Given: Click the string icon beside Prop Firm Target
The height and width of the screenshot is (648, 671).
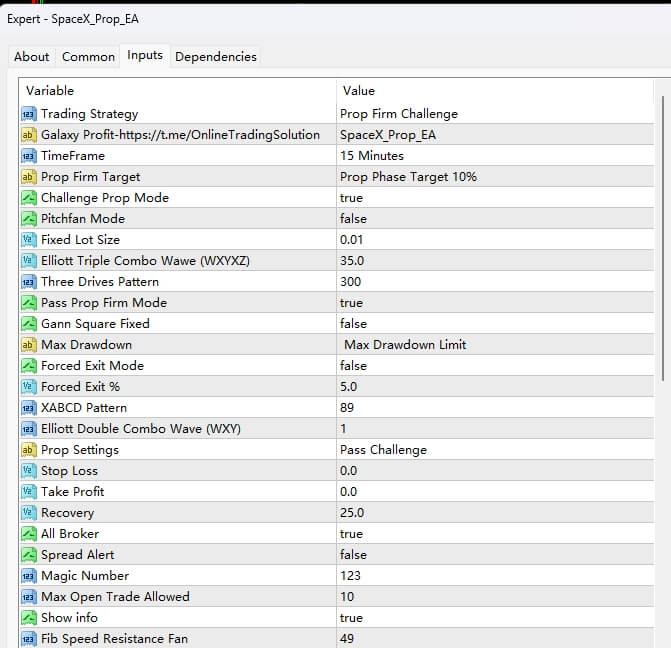Looking at the screenshot, I should [28, 177].
